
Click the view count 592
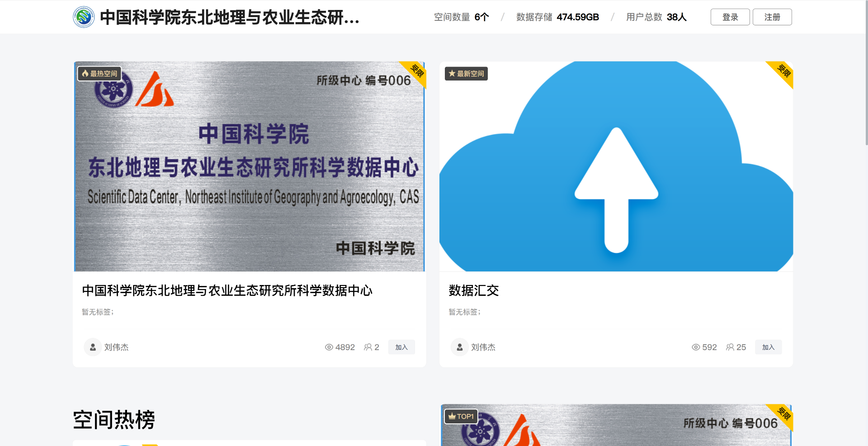point(709,347)
